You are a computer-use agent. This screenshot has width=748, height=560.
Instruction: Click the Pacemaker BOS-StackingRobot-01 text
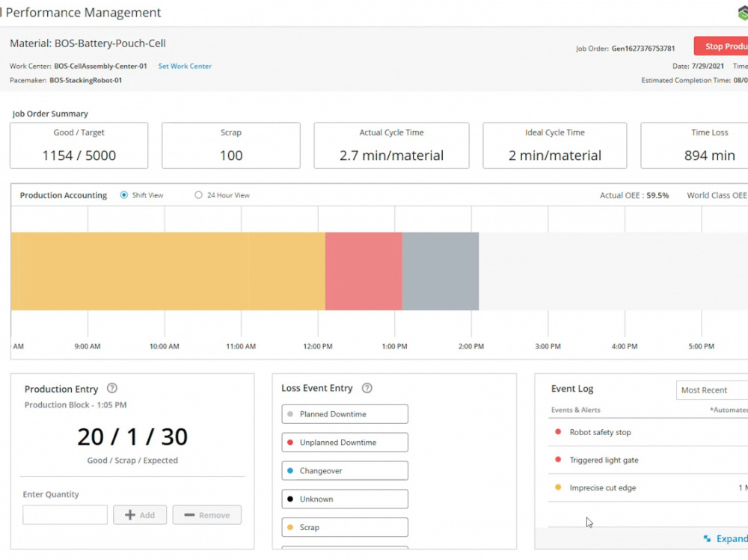coord(66,80)
